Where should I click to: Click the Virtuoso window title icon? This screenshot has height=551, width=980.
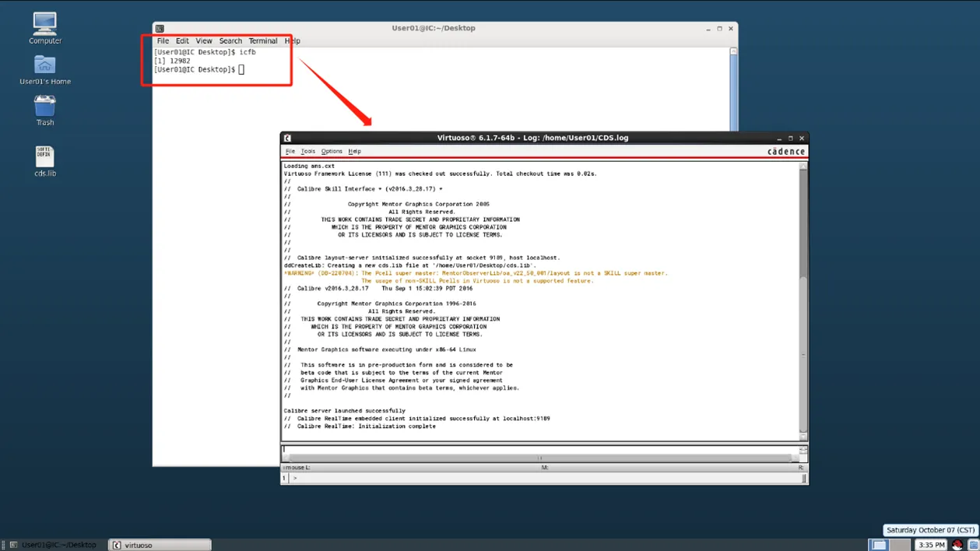[x=287, y=138]
